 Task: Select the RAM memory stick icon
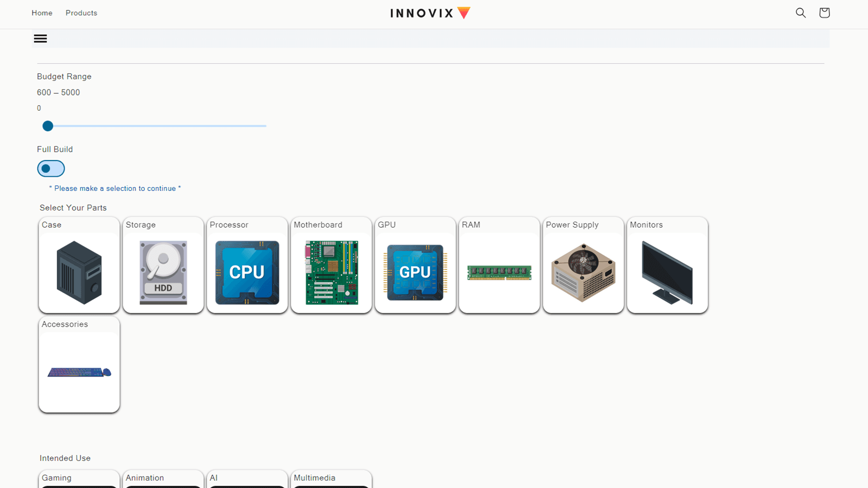(499, 271)
